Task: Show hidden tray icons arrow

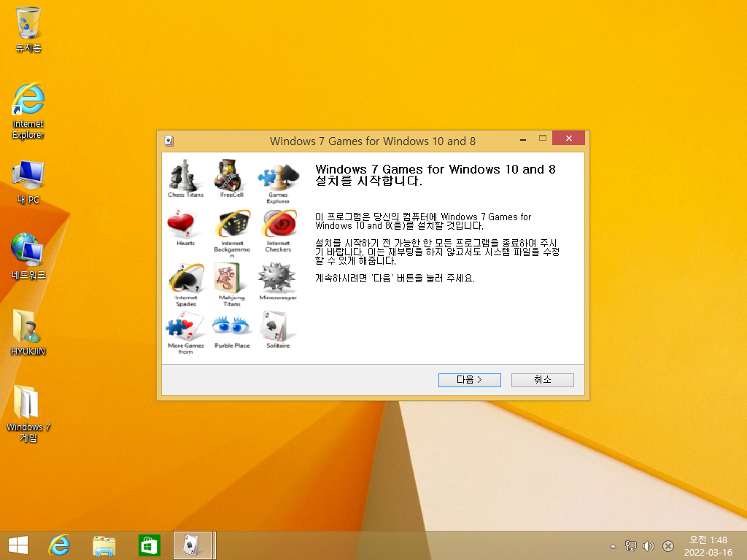Action: 613,546
